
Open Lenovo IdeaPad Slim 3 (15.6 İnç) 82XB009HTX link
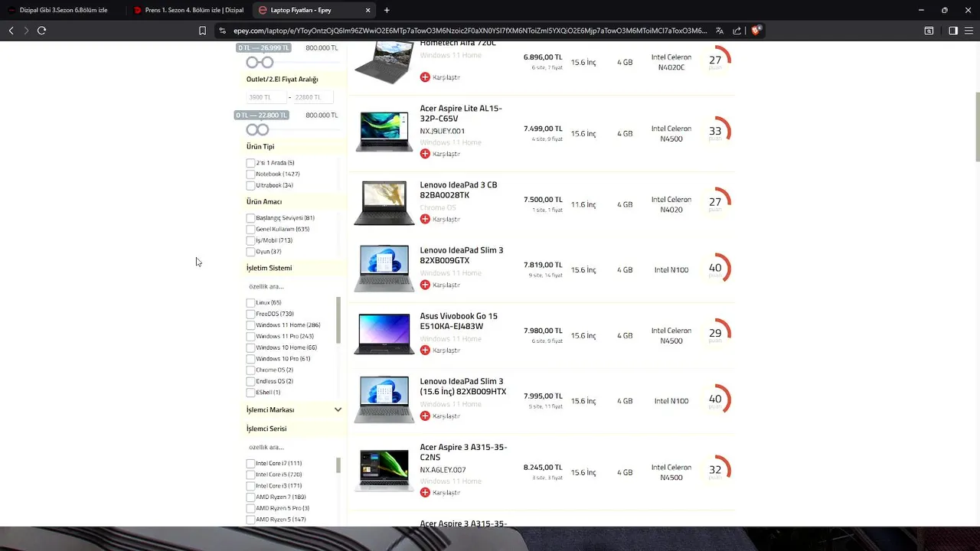coord(463,386)
